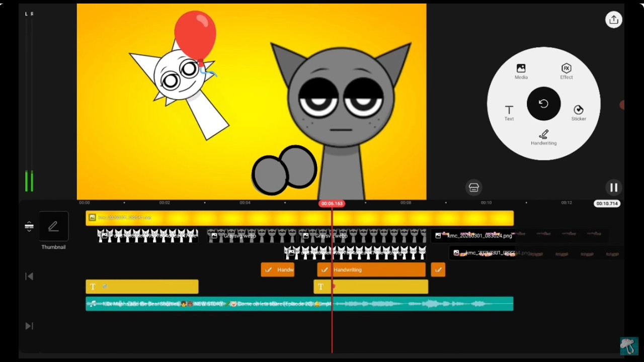The width and height of the screenshot is (644, 362).
Task: Click the total duration 00:10.714 label
Action: coord(607,204)
